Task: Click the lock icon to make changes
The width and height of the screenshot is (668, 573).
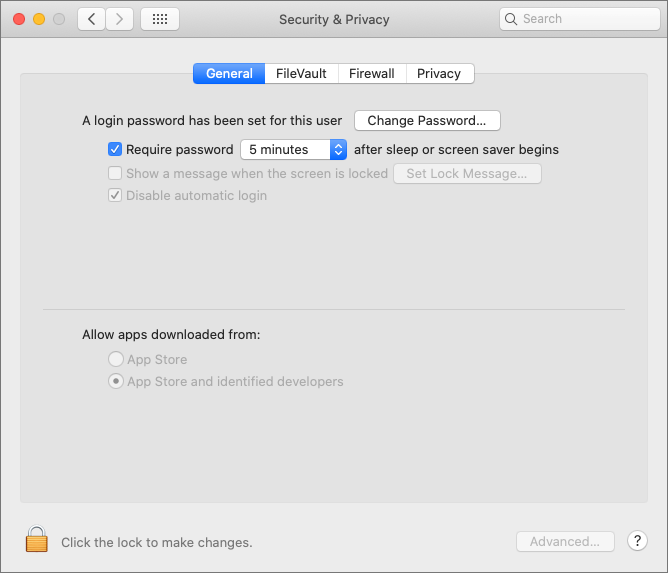Action: coord(37,541)
